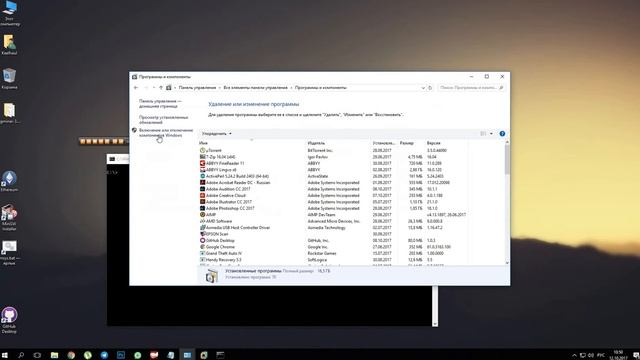
Task: Open the help question mark icon
Action: tap(502, 133)
